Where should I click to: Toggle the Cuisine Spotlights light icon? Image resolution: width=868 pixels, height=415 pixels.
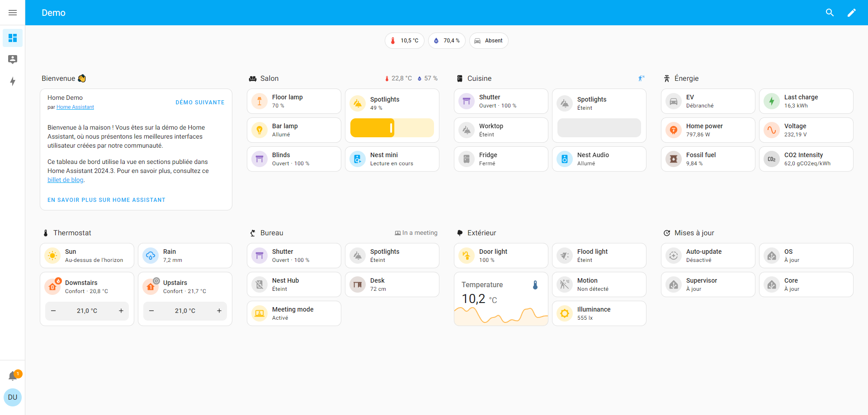click(x=565, y=103)
